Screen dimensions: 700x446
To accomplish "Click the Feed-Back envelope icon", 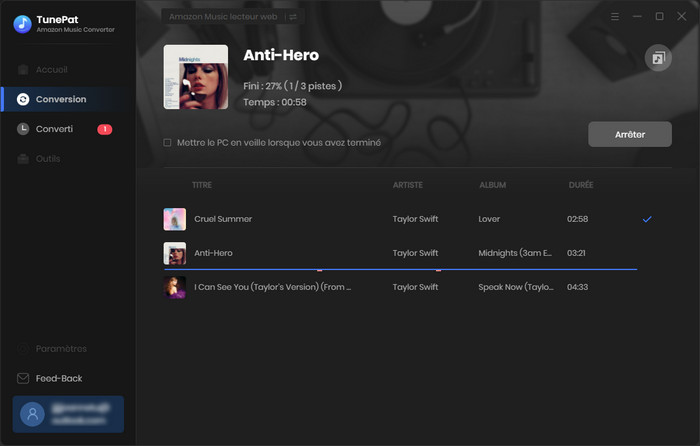I will point(24,379).
